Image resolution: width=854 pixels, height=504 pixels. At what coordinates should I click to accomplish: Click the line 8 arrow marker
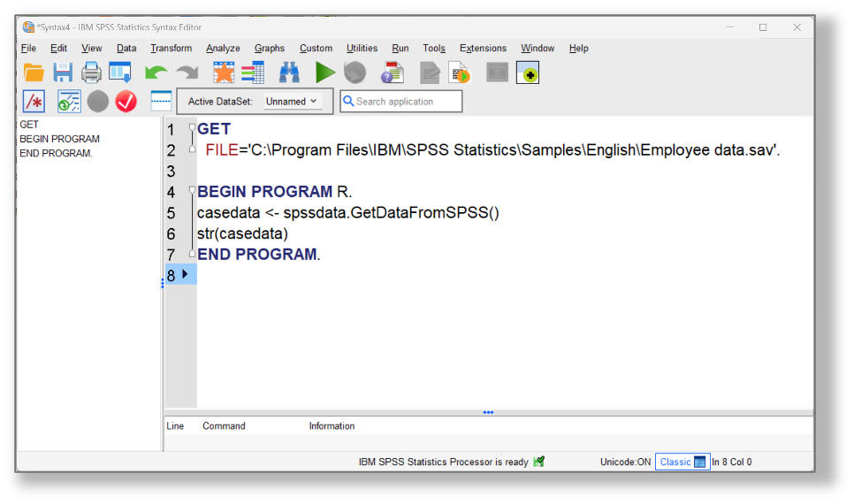pyautogui.click(x=185, y=274)
